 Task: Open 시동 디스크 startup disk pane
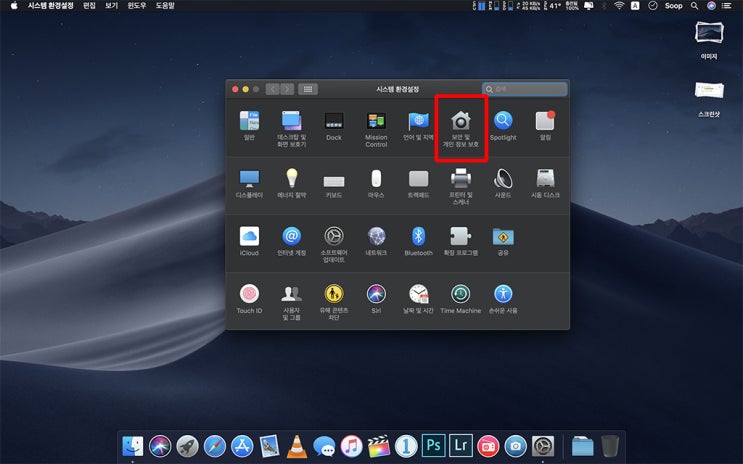pos(545,183)
